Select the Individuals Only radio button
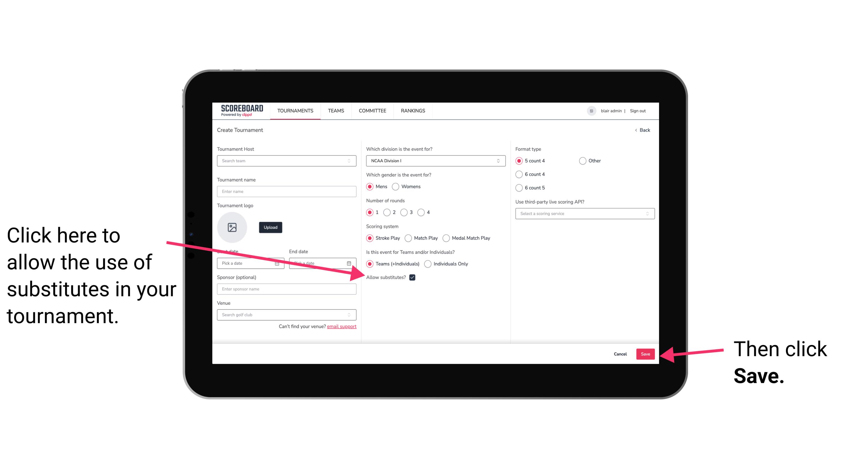The width and height of the screenshot is (868, 467). coord(427,264)
